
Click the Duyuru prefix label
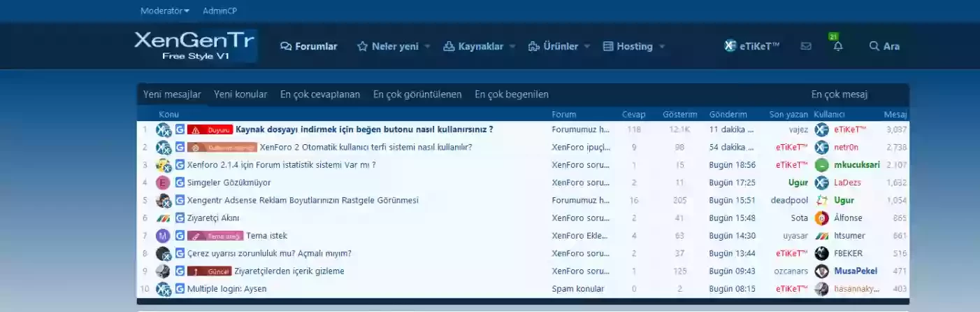[210, 129]
